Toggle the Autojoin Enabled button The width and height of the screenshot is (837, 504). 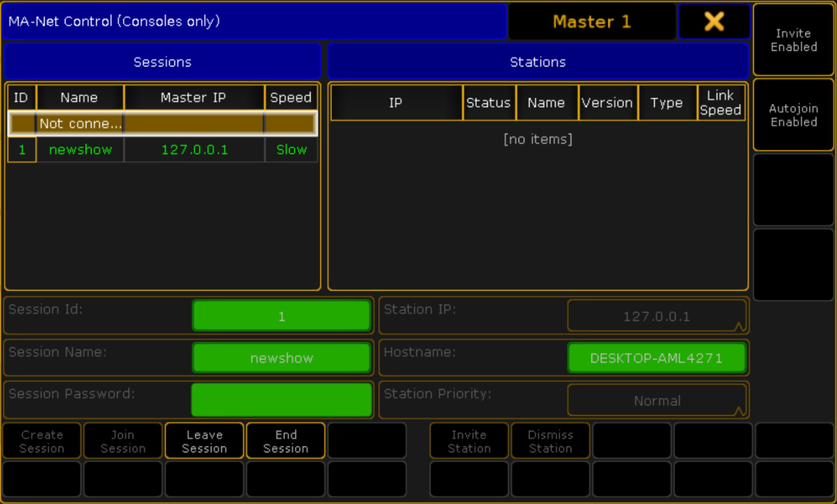pos(793,115)
